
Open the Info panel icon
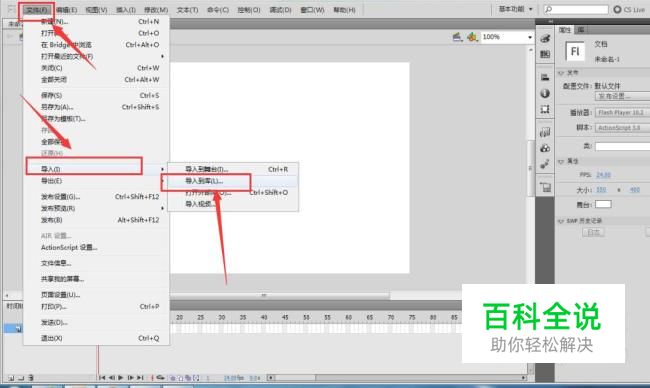pyautogui.click(x=545, y=93)
